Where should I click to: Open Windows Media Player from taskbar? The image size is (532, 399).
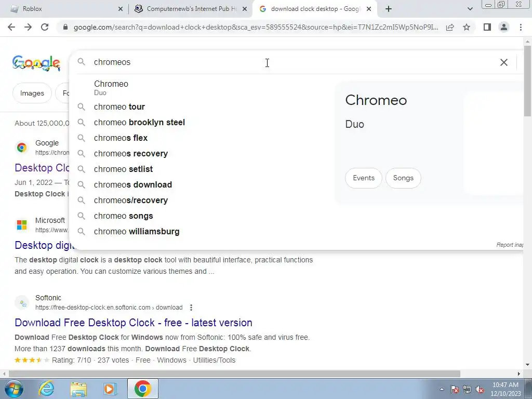110,389
